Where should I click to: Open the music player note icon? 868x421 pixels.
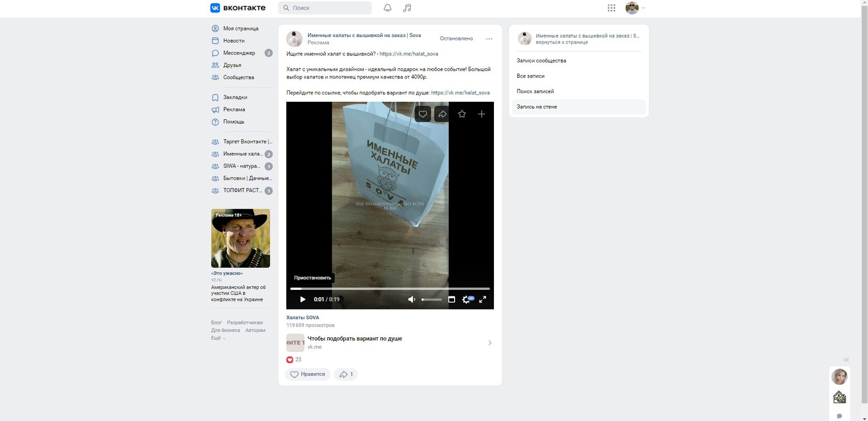407,8
